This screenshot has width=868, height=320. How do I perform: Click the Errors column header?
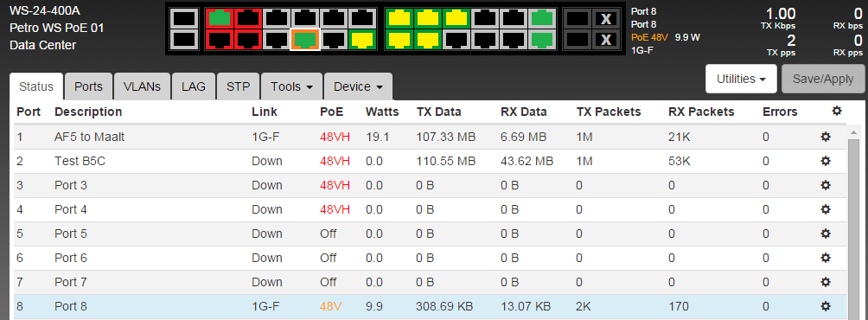tap(780, 112)
